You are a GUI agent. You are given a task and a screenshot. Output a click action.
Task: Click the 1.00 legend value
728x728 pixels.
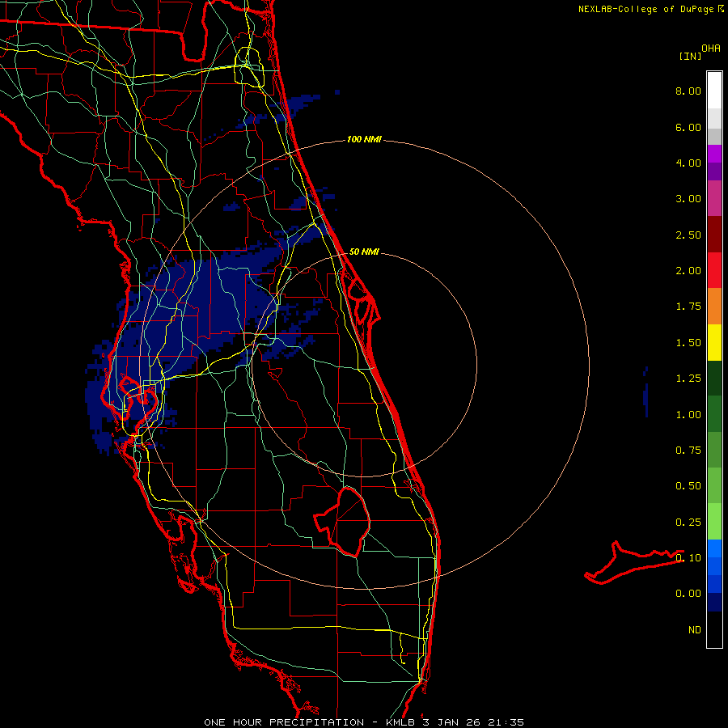tap(688, 415)
